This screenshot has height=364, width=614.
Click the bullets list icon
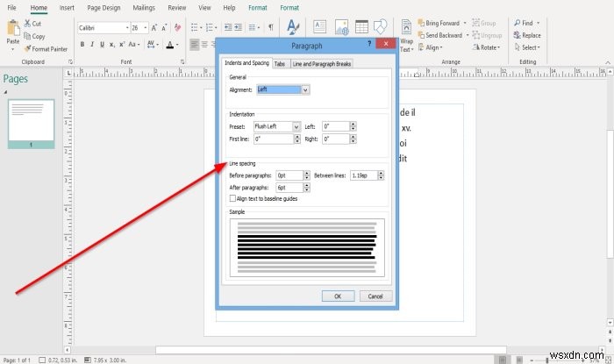[194, 27]
